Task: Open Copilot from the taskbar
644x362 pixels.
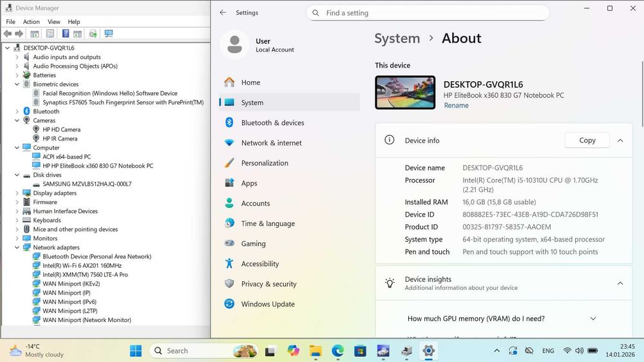Action: coord(293,350)
